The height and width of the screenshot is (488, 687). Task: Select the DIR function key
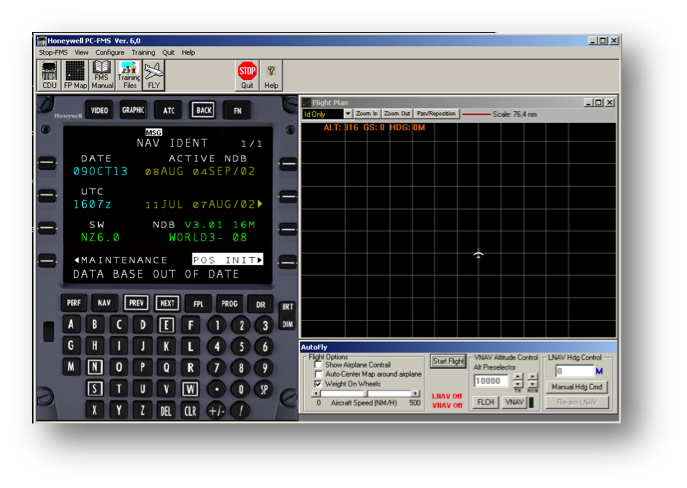click(261, 304)
